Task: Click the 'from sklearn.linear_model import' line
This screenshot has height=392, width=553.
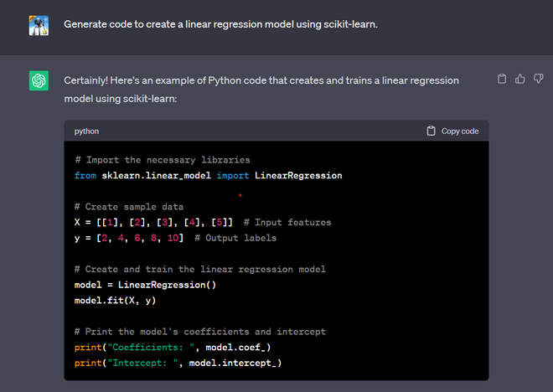Action: 208,176
